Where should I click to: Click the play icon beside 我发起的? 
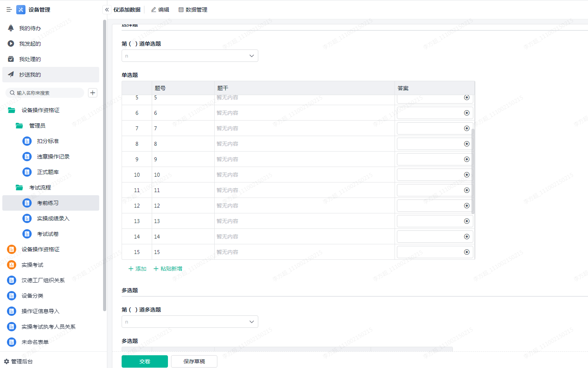(11, 44)
